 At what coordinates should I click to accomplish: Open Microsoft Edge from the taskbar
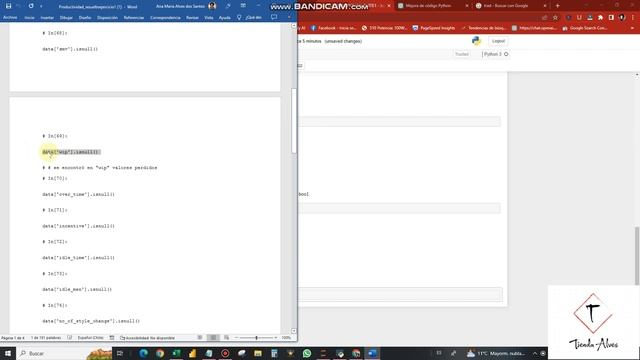143,353
